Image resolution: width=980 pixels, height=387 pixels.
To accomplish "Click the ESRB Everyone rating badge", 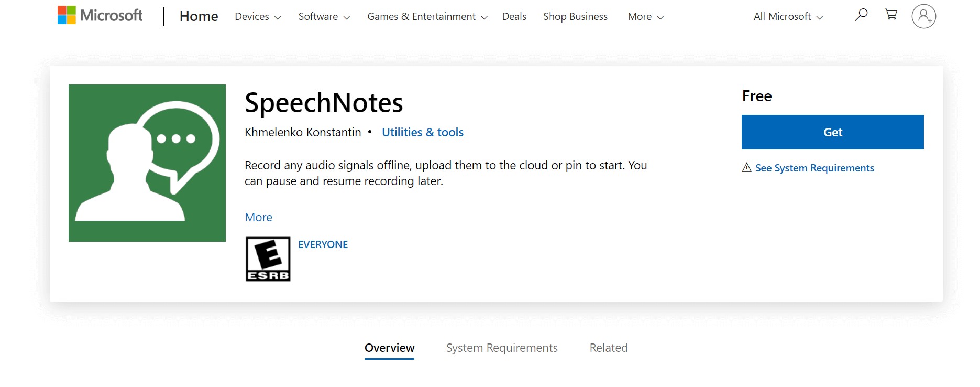I will point(268,259).
